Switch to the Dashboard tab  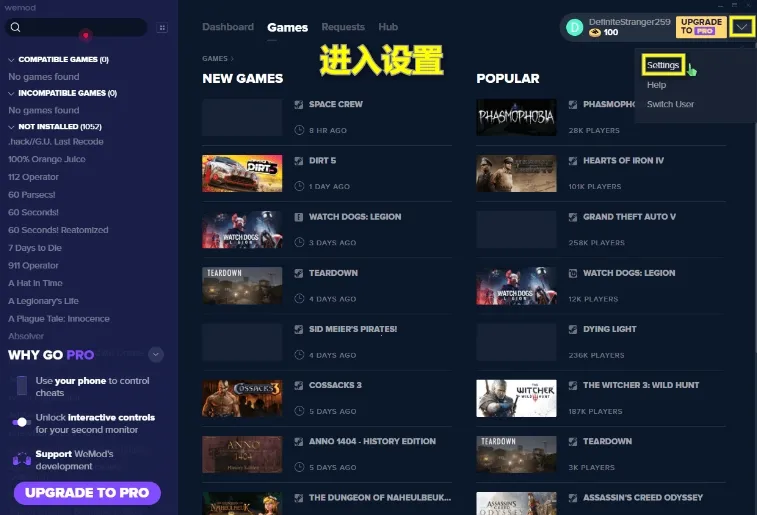pyautogui.click(x=227, y=27)
